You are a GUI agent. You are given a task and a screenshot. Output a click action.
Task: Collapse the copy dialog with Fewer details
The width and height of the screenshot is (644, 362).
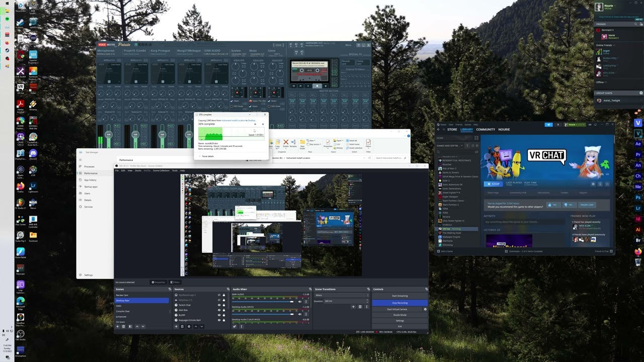point(206,156)
